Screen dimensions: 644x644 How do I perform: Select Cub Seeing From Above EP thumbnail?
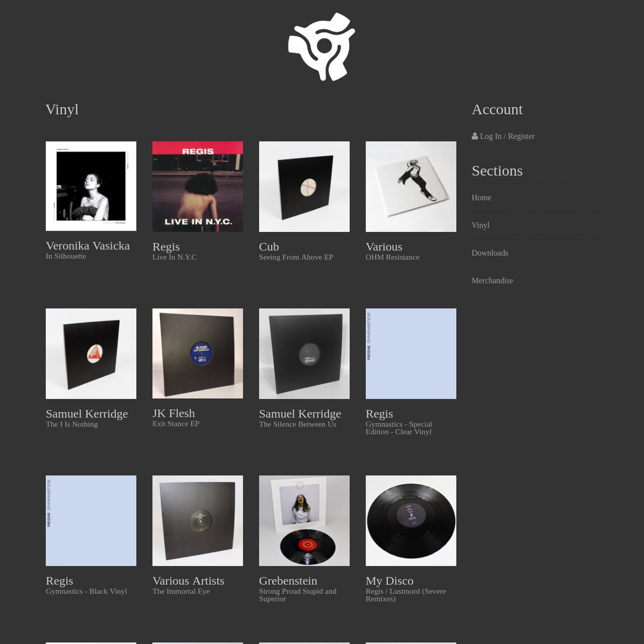(304, 187)
